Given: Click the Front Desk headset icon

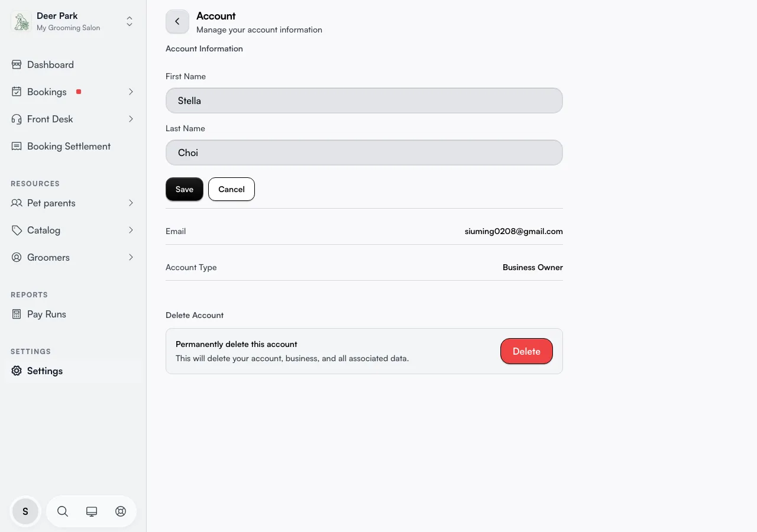Looking at the screenshot, I should [17, 119].
